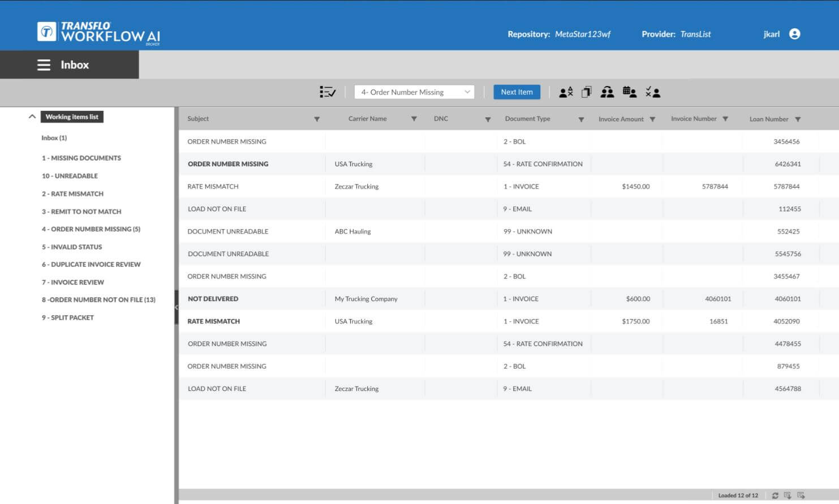
Task: Open the Invoice Number column filter
Action: (725, 119)
